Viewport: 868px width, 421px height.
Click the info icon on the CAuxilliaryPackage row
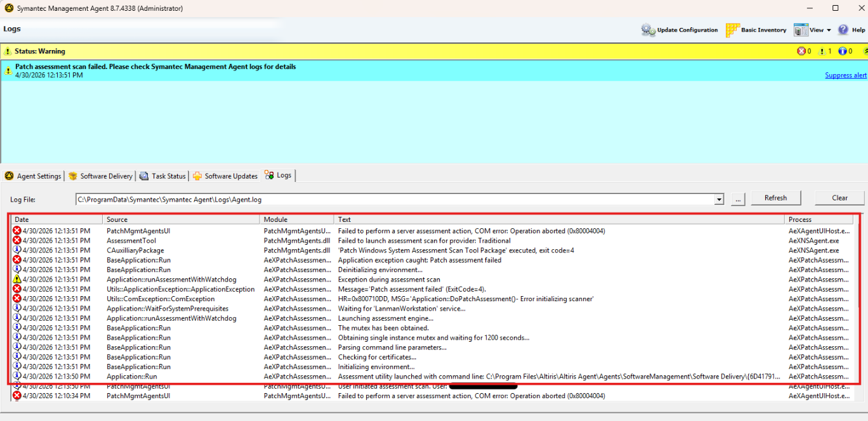17,250
